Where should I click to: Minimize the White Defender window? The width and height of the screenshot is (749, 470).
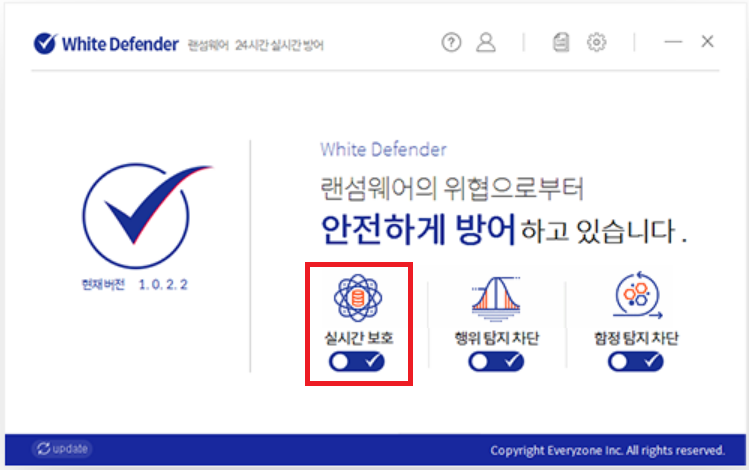tap(673, 42)
